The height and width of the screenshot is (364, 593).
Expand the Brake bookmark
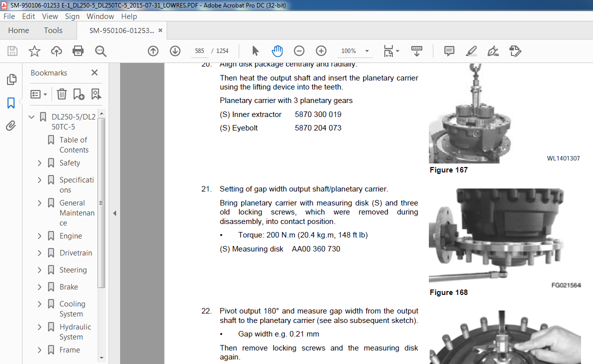click(x=40, y=287)
